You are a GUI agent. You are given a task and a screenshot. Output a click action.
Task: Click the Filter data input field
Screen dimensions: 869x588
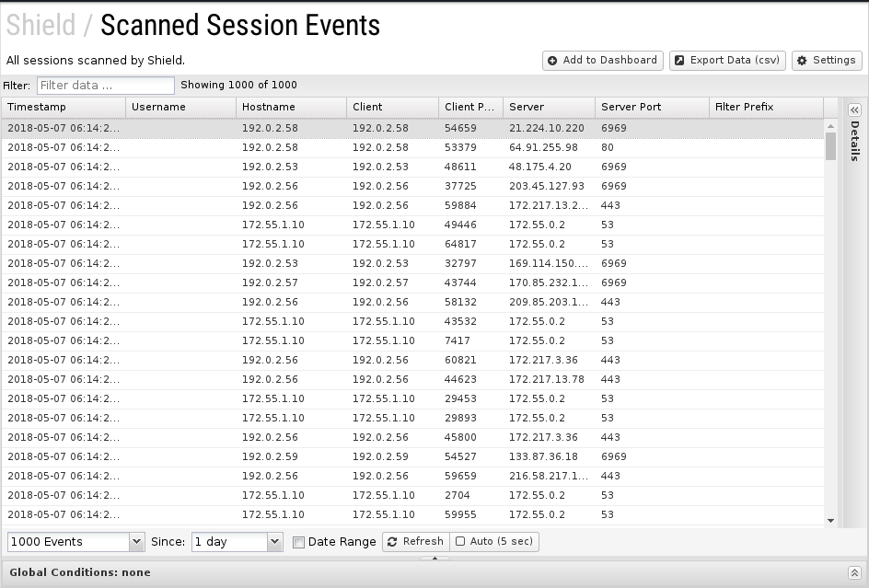pos(106,86)
